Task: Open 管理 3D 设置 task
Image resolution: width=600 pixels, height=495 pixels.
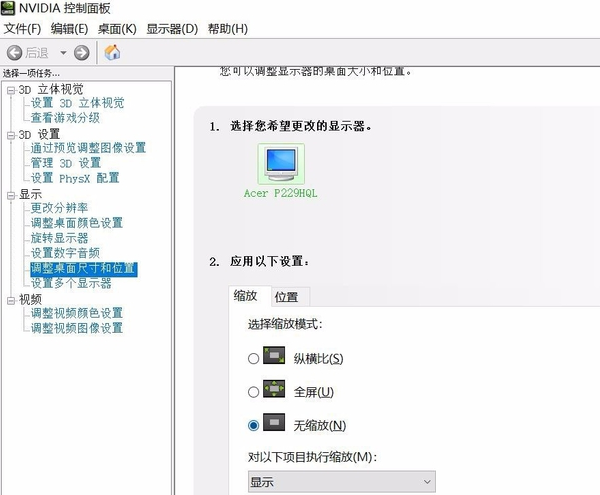Action: coord(66,163)
